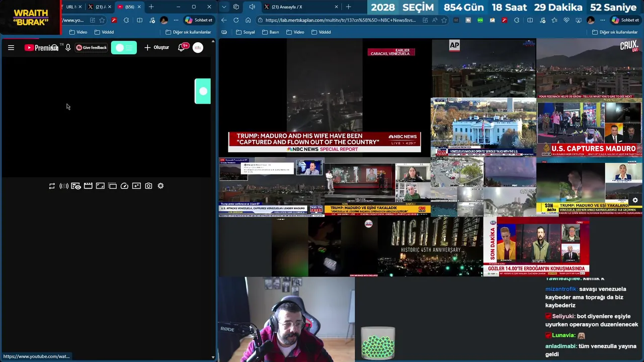This screenshot has height=362, width=644.
Task: Reload page in right browser
Action: point(236,20)
